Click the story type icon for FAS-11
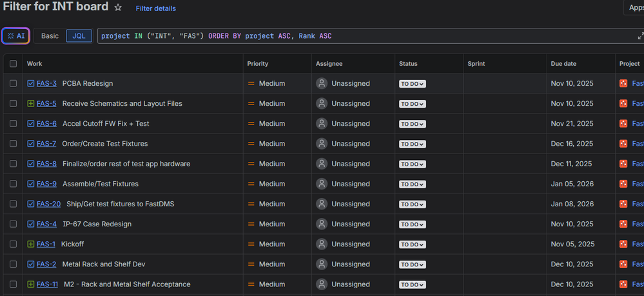The image size is (644, 296). pos(30,284)
